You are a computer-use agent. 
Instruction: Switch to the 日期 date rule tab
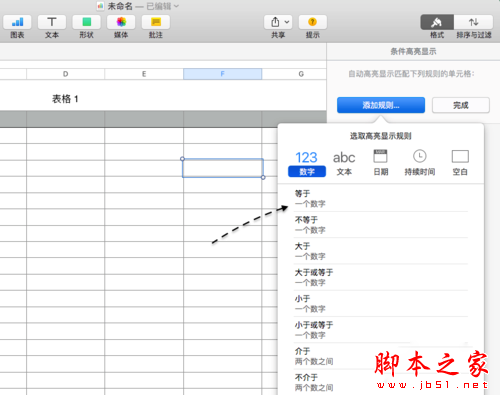pos(380,163)
